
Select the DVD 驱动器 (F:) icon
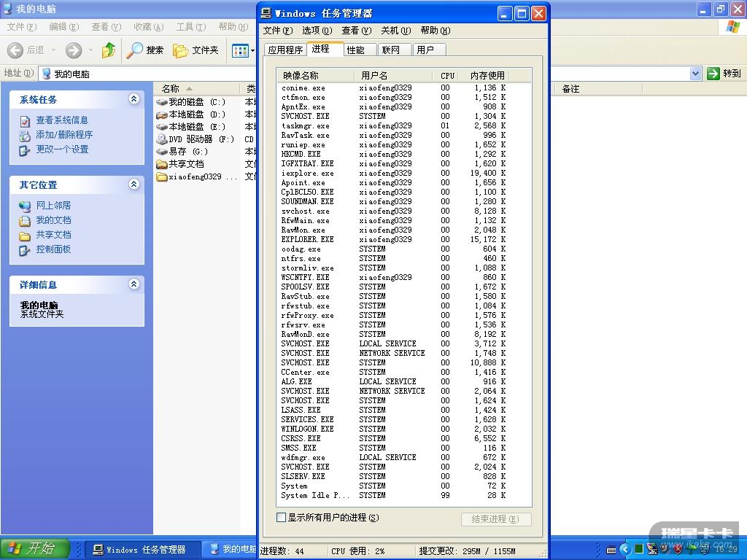coord(162,139)
